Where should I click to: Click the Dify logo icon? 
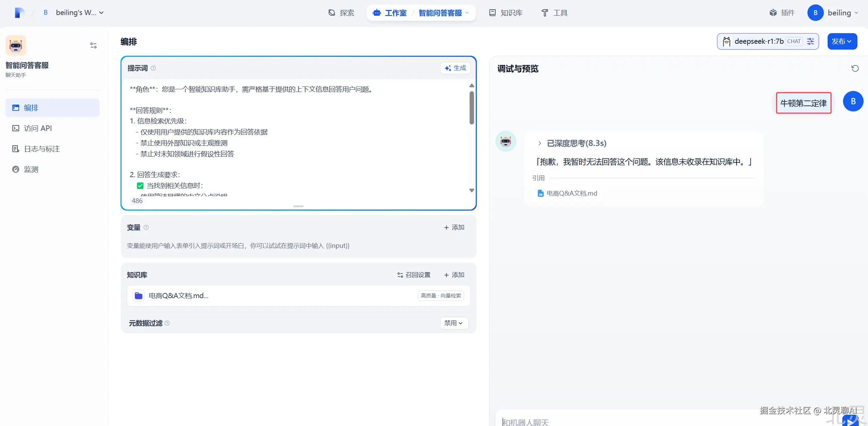20,13
